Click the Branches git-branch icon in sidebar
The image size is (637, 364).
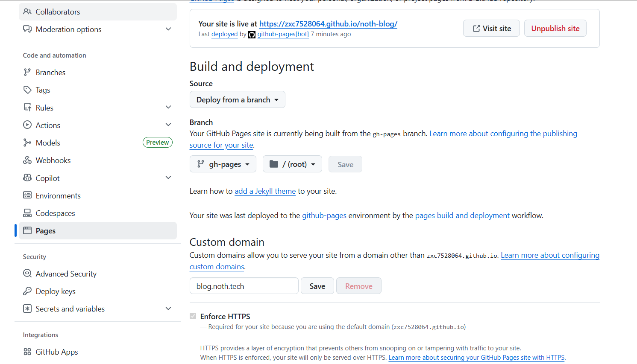(x=27, y=73)
